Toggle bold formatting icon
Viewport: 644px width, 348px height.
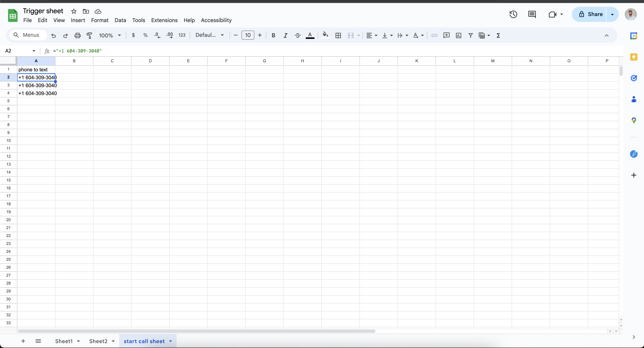tap(274, 35)
